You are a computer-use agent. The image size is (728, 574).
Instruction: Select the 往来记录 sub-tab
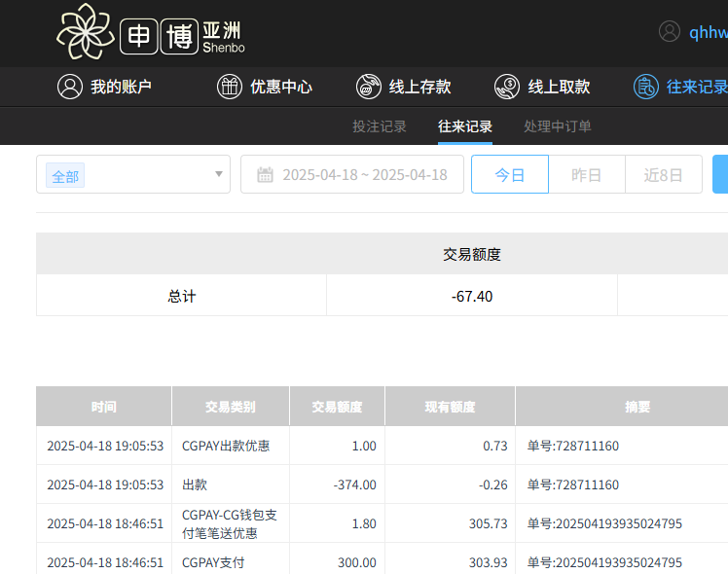(465, 126)
